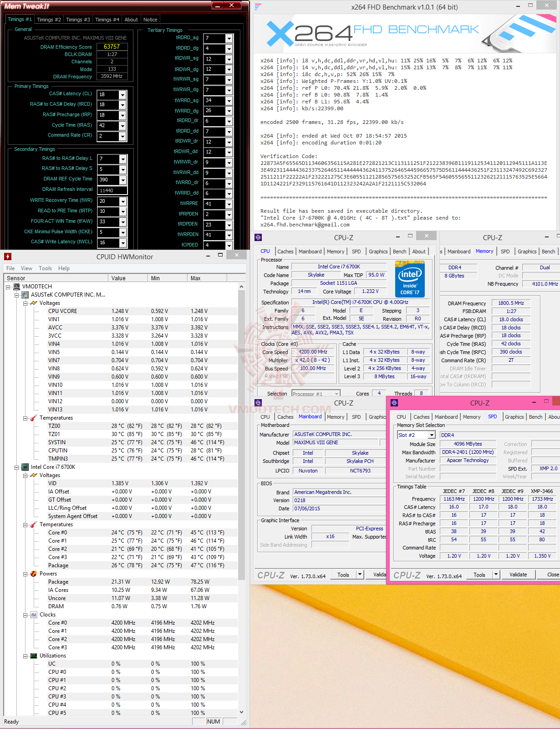
Task: Open the Notice tab in MemTweakIt
Action: 150,20
